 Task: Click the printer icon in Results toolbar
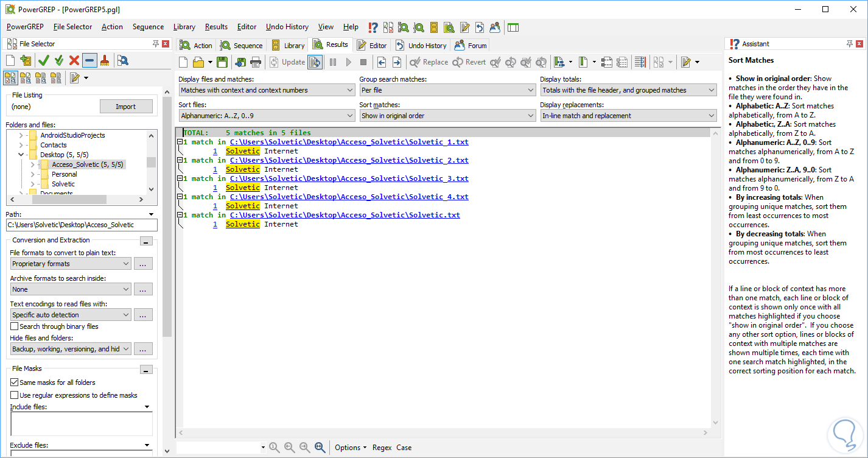coord(256,62)
